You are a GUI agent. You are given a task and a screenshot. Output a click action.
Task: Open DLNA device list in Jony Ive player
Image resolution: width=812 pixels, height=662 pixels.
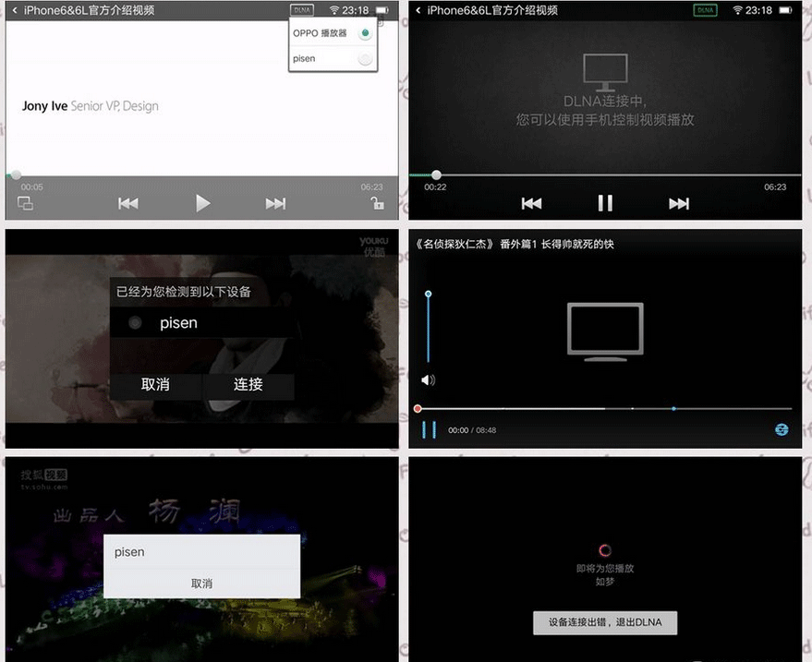[302, 10]
